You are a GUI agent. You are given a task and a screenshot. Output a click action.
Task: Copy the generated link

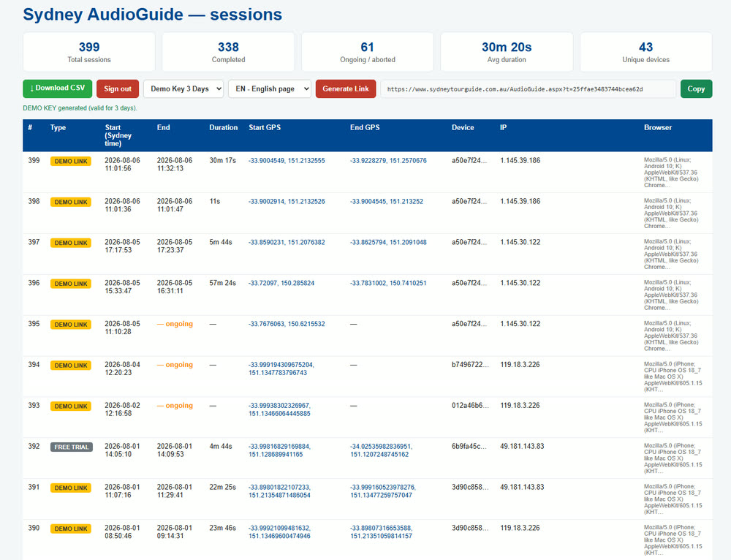coord(696,88)
